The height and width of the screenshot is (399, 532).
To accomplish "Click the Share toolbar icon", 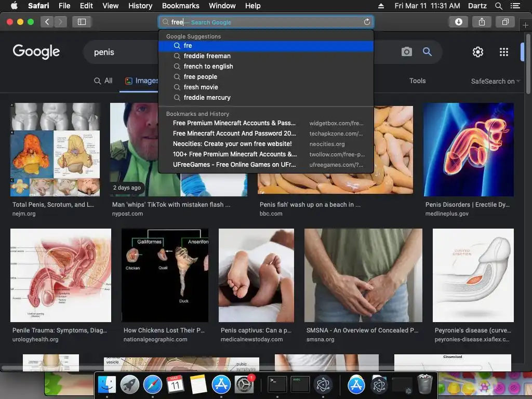I will pyautogui.click(x=482, y=22).
